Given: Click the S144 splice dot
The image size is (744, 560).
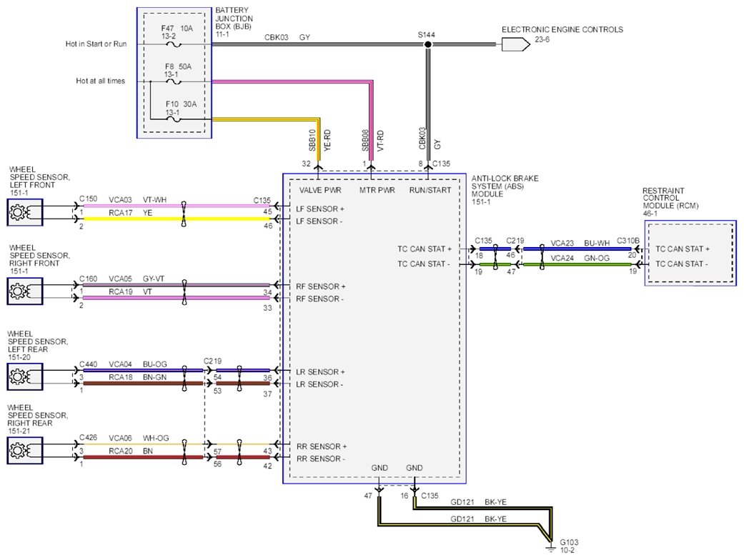Looking at the screenshot, I should [x=428, y=44].
